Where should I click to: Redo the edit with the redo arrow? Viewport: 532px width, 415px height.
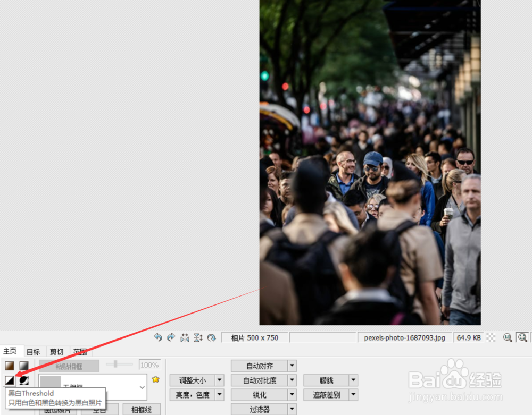[171, 337]
